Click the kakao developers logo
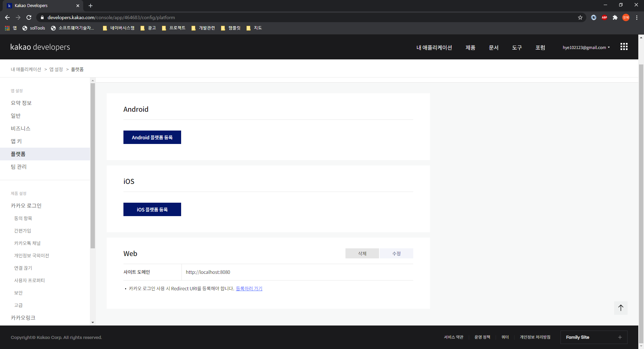 pos(40,47)
